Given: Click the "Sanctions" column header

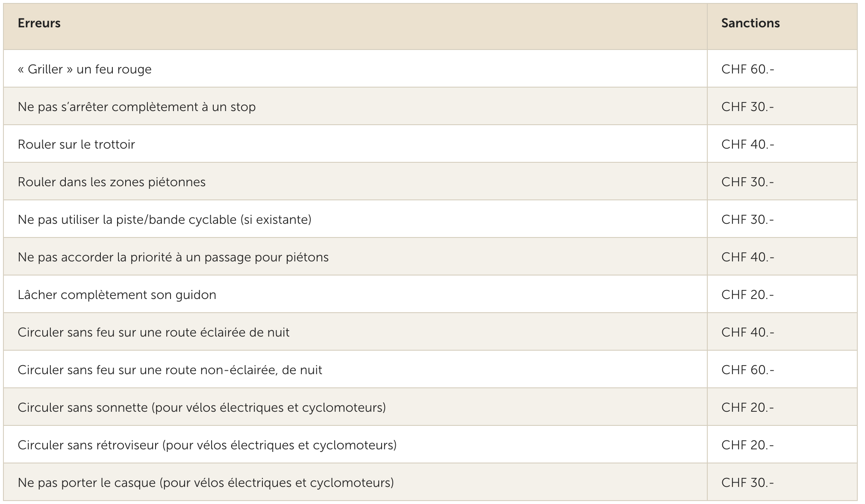Looking at the screenshot, I should pyautogui.click(x=750, y=23).
